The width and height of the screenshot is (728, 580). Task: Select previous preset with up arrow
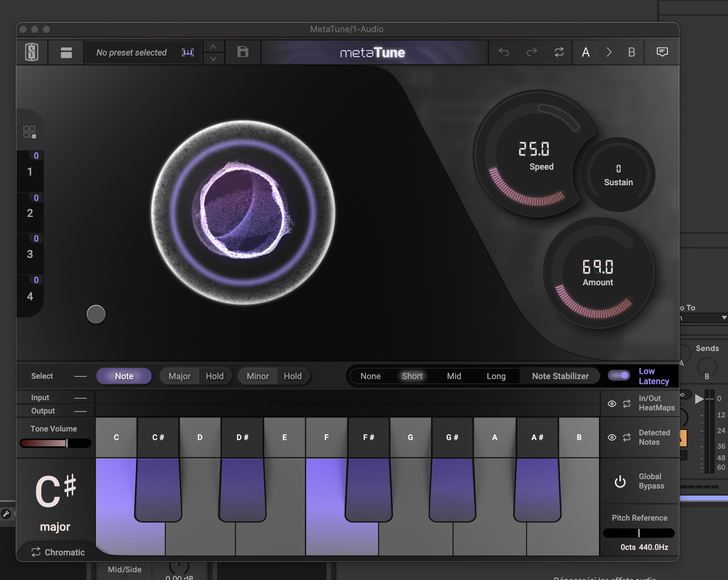(x=213, y=47)
